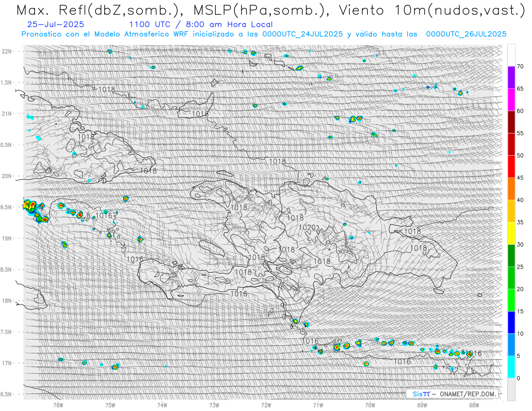This screenshot has height=411, width=532.
Task: Click the magenta 60–65 dBZ colorbar segment
Action: (x=511, y=100)
